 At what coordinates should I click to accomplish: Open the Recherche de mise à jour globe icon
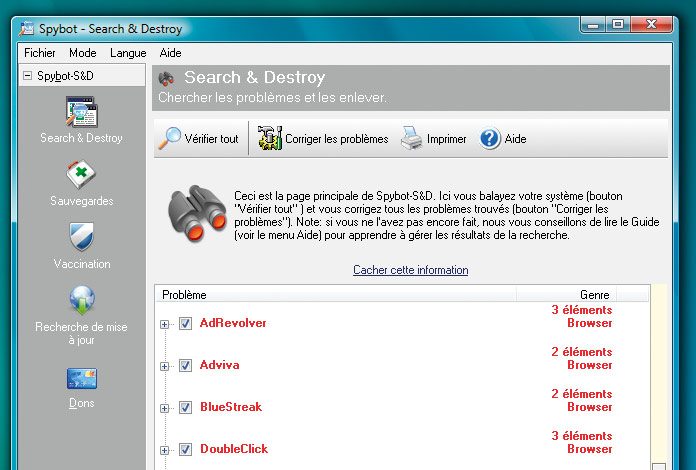click(x=82, y=300)
